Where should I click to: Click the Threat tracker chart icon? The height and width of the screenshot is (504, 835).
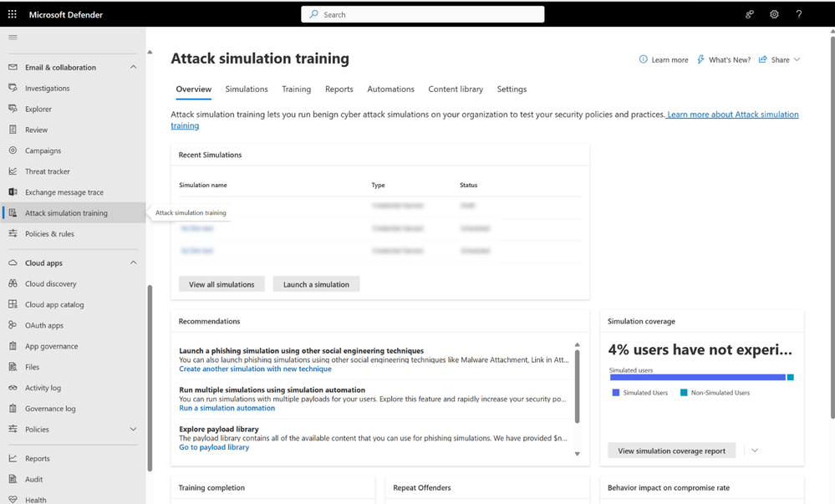[x=13, y=171]
